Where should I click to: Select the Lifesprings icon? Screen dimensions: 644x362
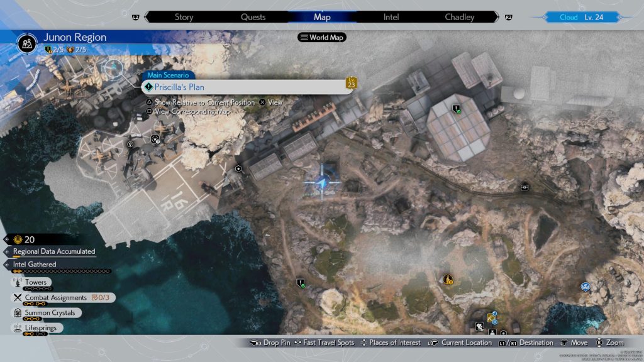[17, 328]
